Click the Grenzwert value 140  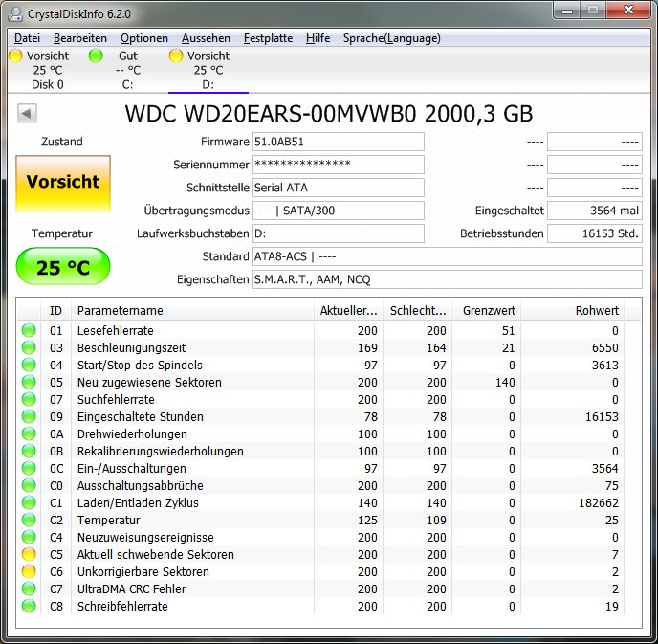(x=505, y=383)
